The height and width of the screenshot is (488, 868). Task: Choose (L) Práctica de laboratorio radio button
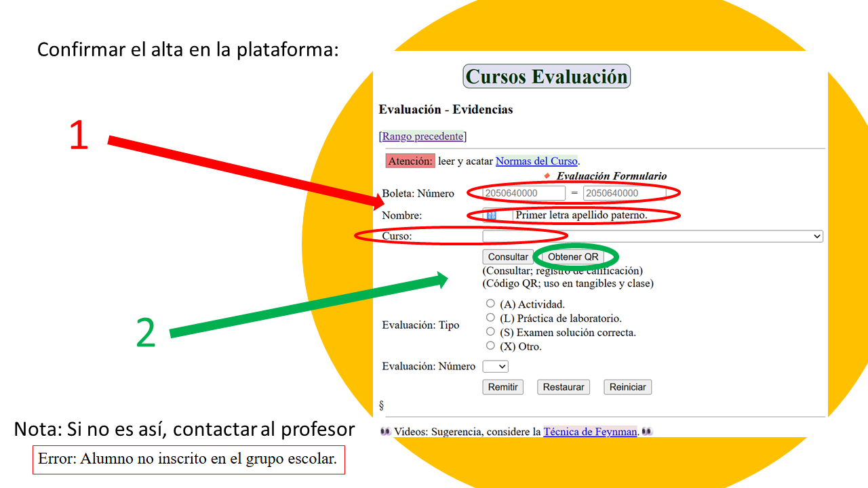click(x=490, y=317)
